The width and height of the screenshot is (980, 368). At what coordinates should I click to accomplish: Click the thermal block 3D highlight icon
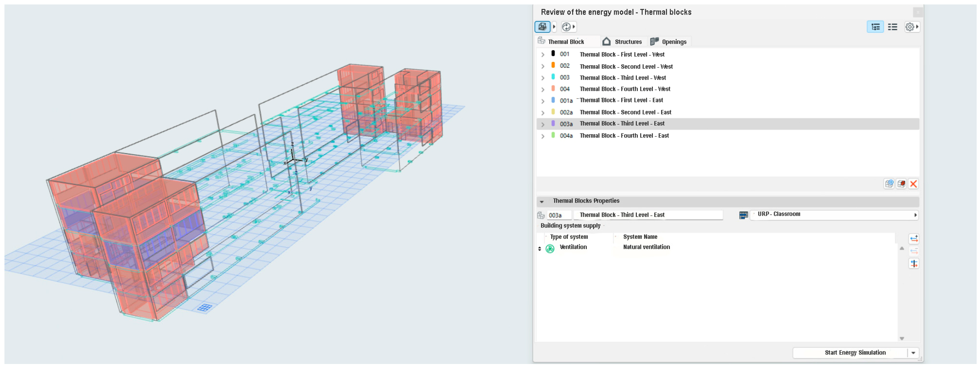coord(901,184)
